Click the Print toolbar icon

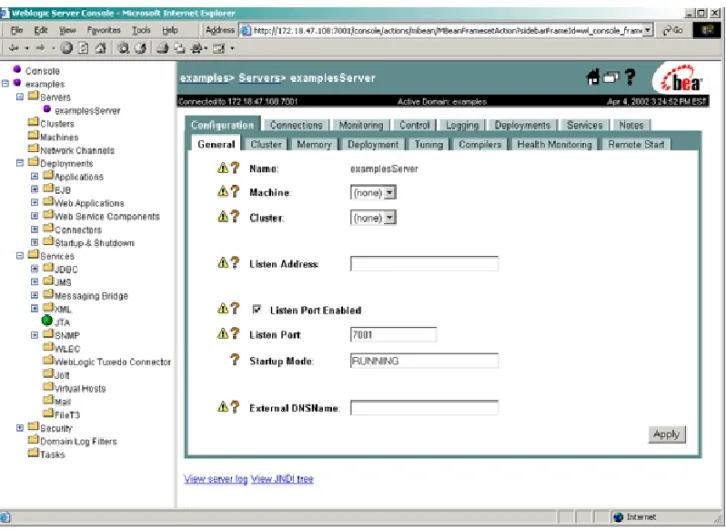(x=162, y=48)
